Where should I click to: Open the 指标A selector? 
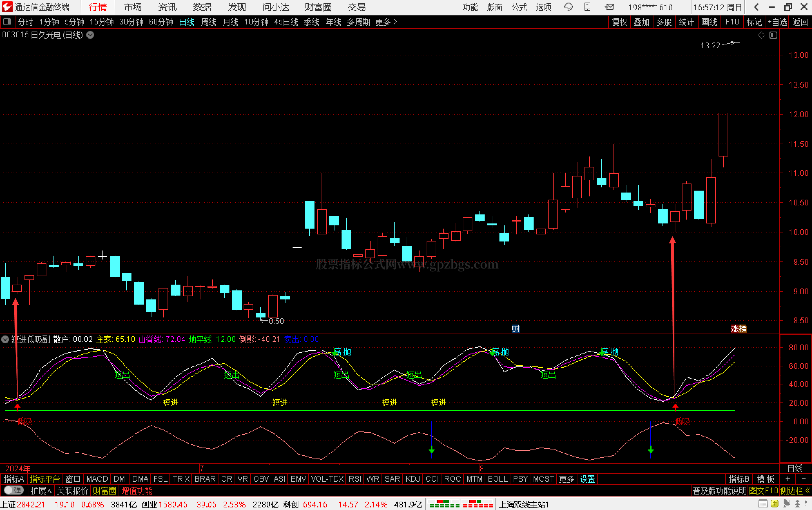[x=14, y=479]
